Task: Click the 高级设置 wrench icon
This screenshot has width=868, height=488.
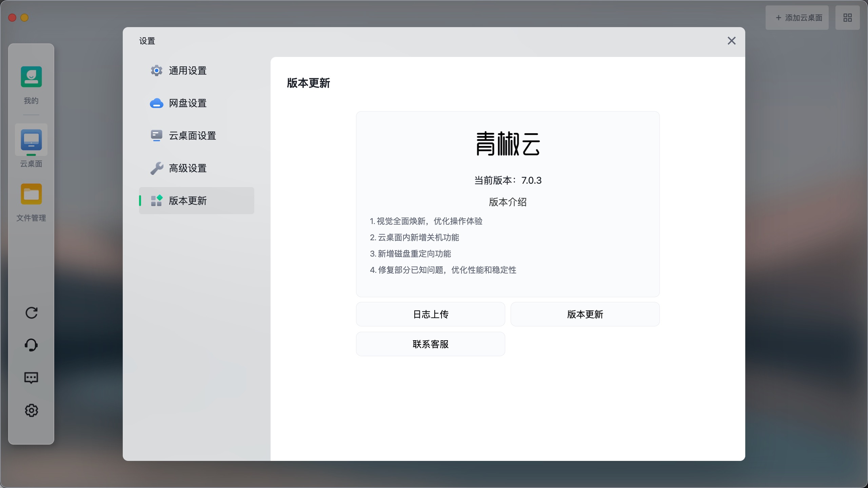Action: click(156, 168)
